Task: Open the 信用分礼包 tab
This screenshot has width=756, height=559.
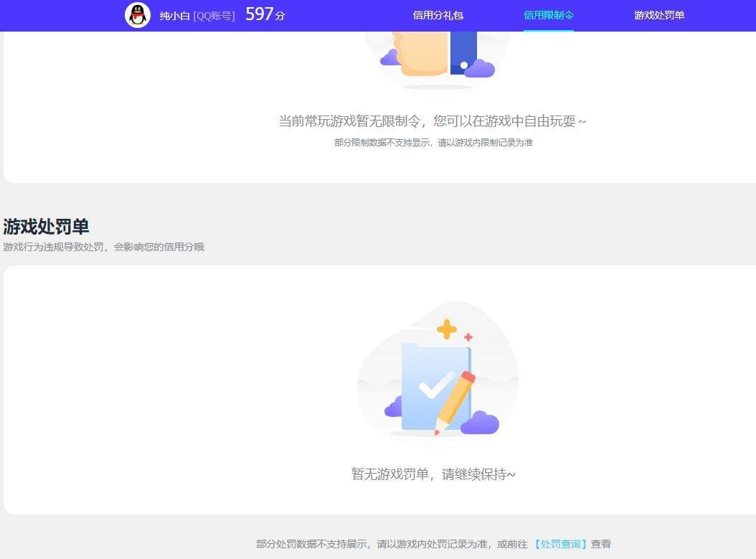Action: 438,15
